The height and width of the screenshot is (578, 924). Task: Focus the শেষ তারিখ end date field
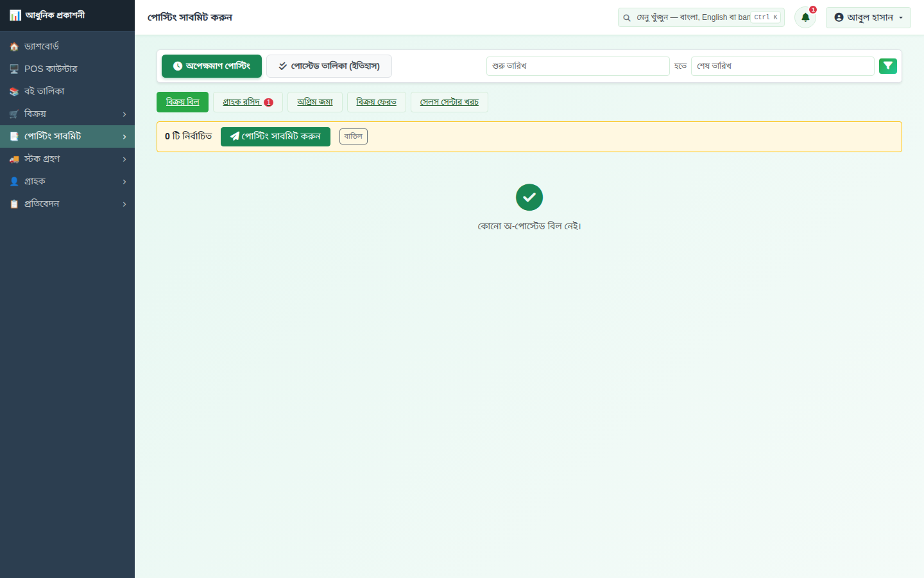point(783,66)
